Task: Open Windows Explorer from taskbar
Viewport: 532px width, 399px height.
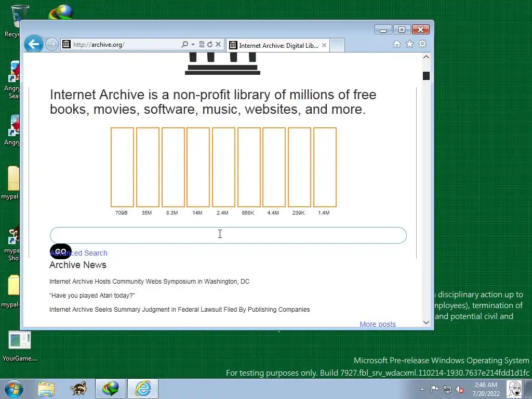Action: pyautogui.click(x=46, y=389)
